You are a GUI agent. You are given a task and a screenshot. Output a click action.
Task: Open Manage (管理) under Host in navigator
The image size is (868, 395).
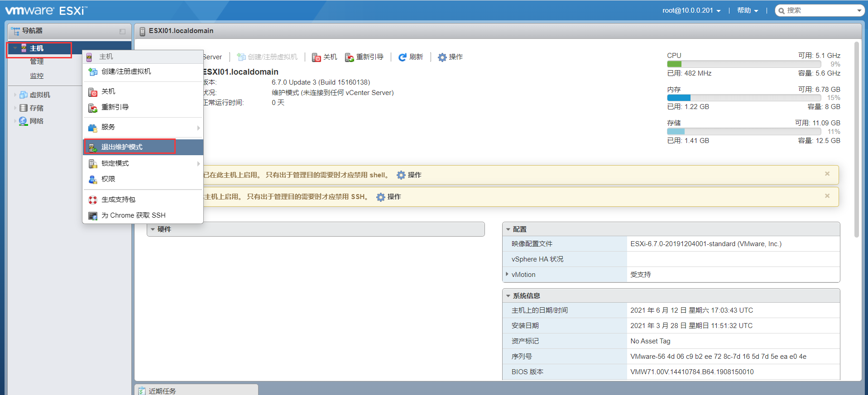click(x=37, y=62)
